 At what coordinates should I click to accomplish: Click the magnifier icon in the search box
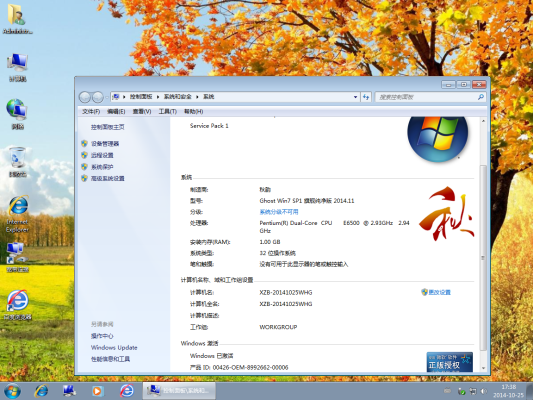(x=480, y=97)
